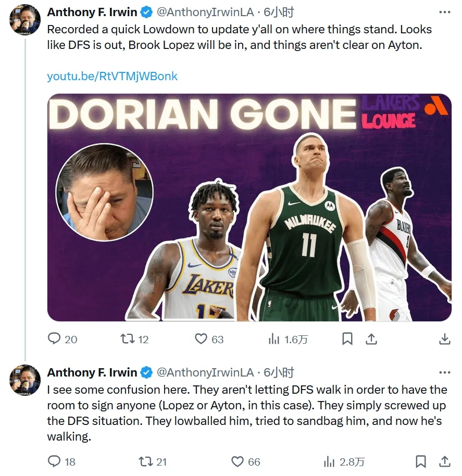Retweet the second tweet with 21 retweets
This screenshot has height=476, width=462.
(x=146, y=462)
